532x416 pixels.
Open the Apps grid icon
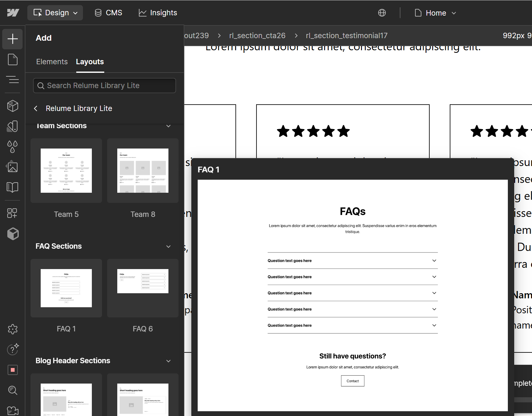click(x=12, y=213)
